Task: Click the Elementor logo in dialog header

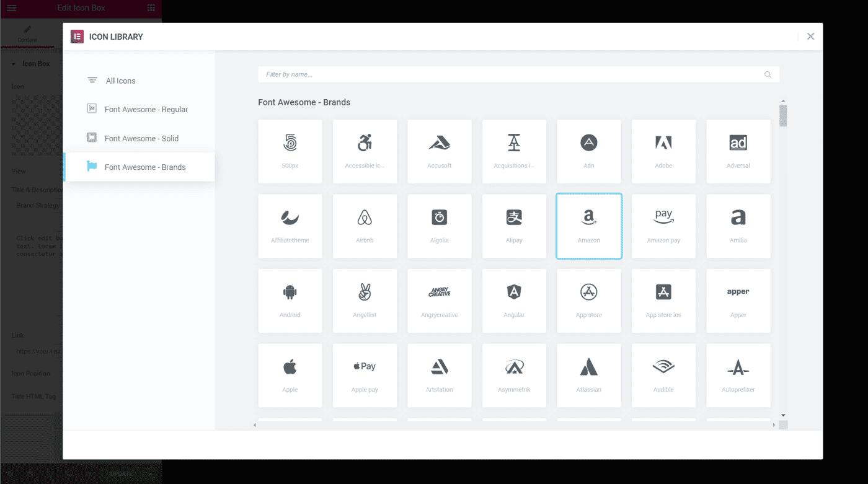Action: pos(77,37)
